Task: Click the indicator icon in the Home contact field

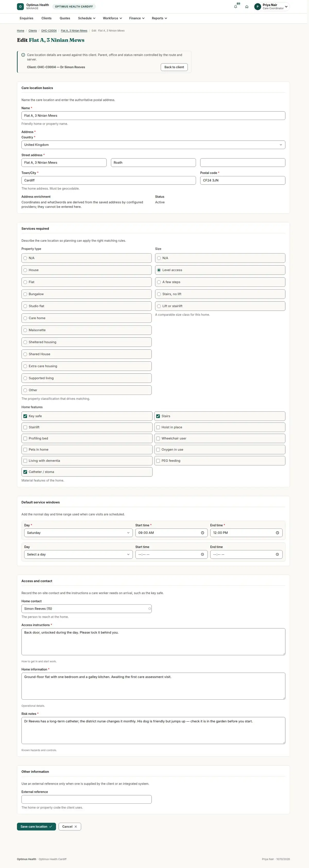Action: [x=150, y=609]
